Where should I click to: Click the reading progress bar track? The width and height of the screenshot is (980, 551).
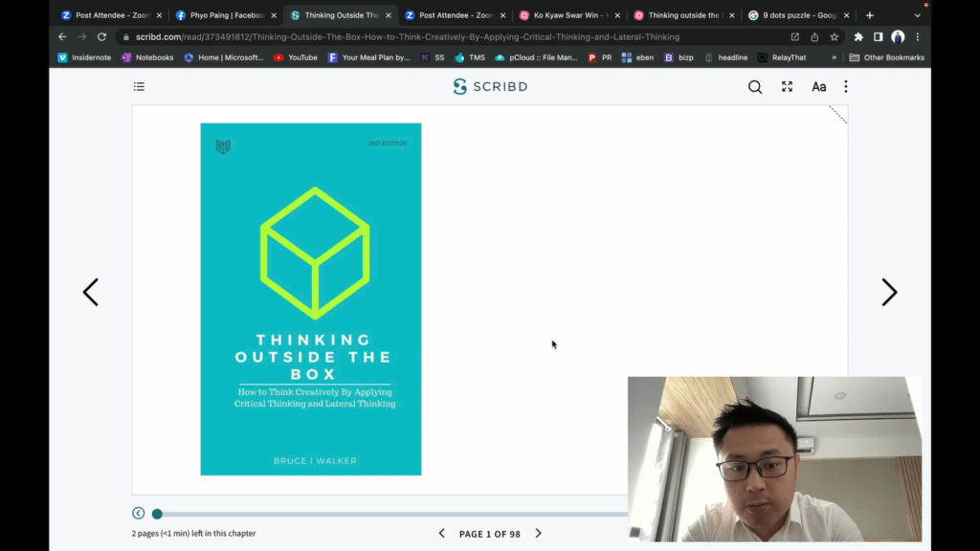click(x=393, y=514)
